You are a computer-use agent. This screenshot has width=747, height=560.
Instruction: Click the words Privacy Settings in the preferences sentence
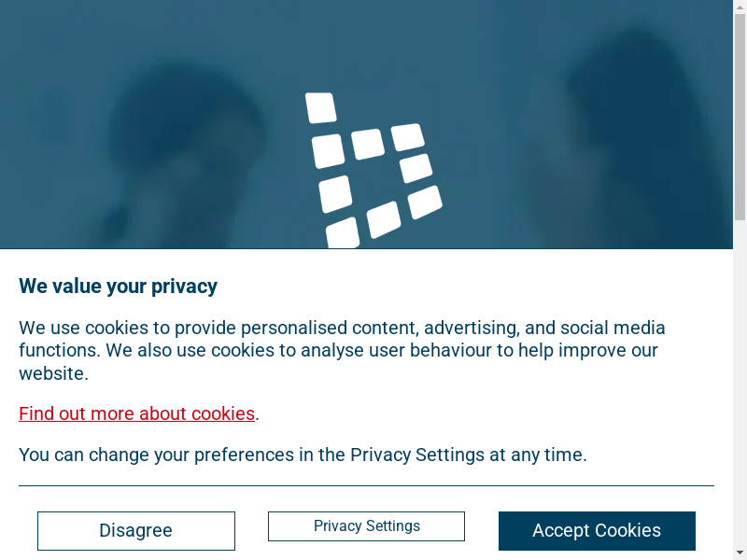(417, 455)
